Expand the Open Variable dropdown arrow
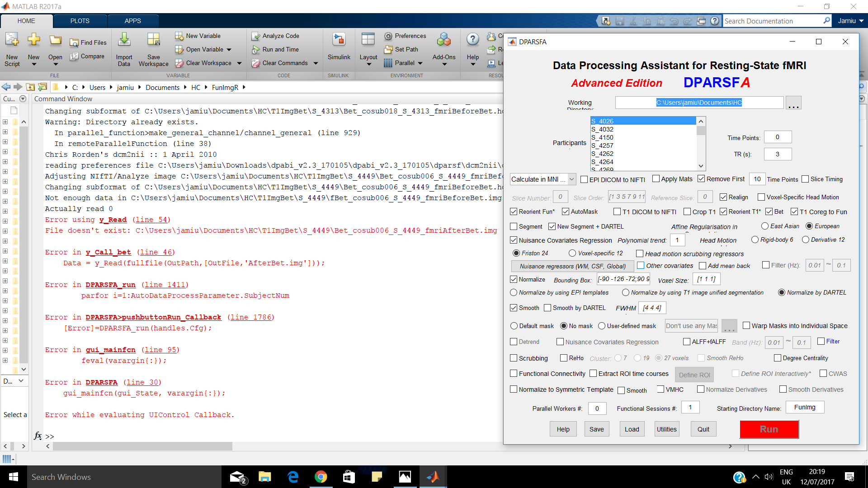This screenshot has width=868, height=488. (x=229, y=50)
